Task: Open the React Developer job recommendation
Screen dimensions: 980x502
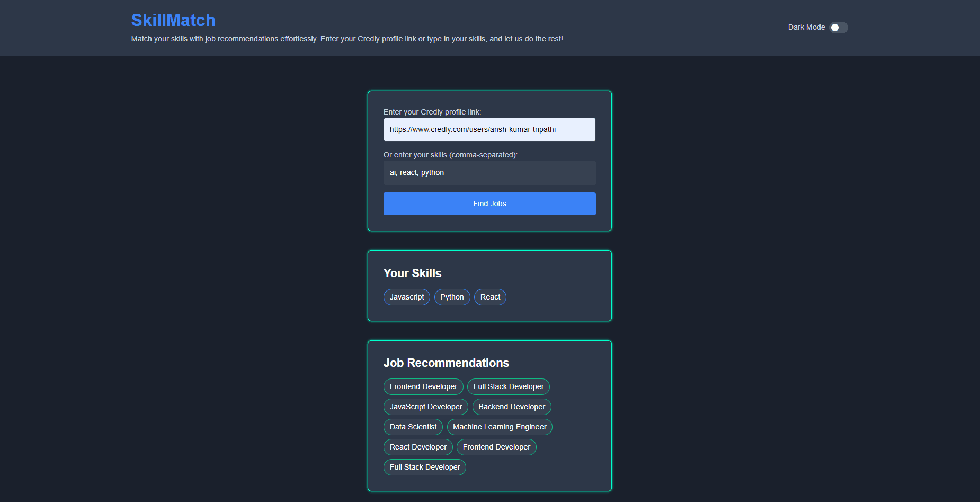Action: [x=417, y=447]
